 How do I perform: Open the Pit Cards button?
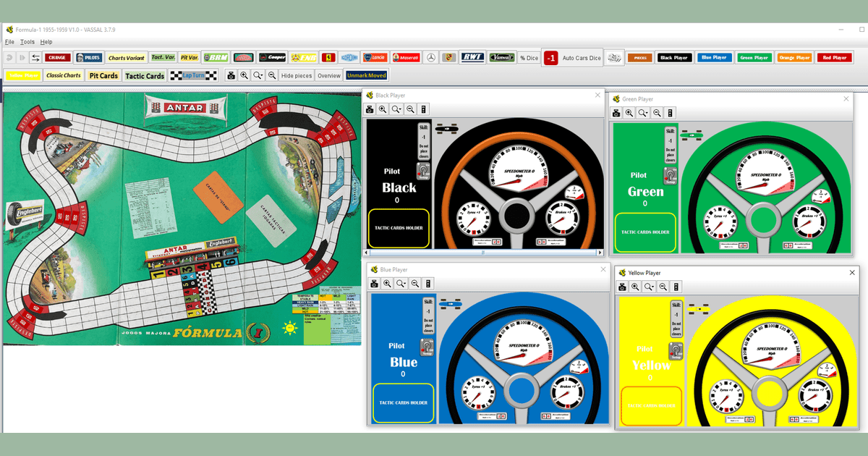(103, 75)
